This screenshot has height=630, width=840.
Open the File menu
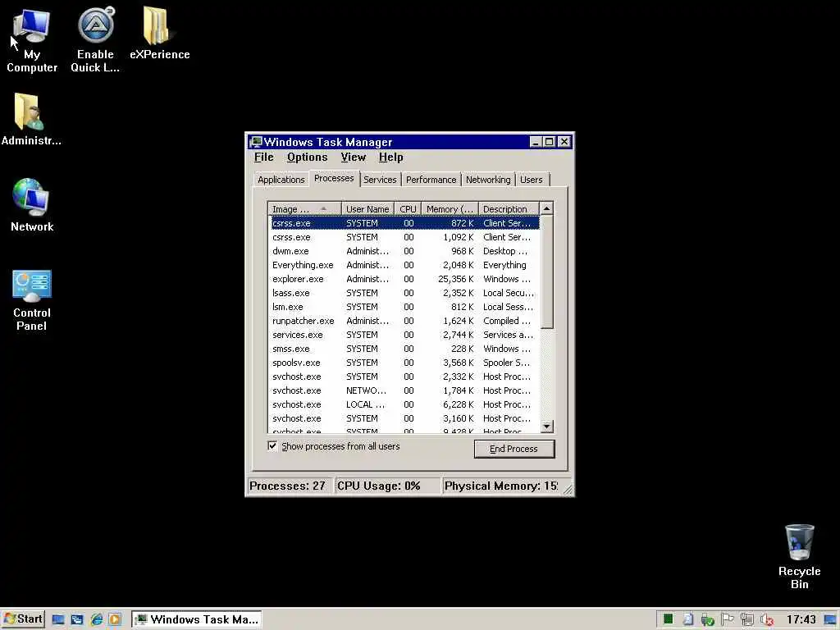tap(263, 157)
